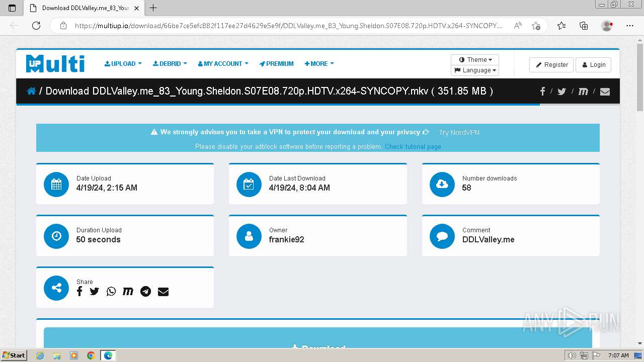The height and width of the screenshot is (362, 644).
Task: View site information lock icon
Action: [x=63, y=26]
